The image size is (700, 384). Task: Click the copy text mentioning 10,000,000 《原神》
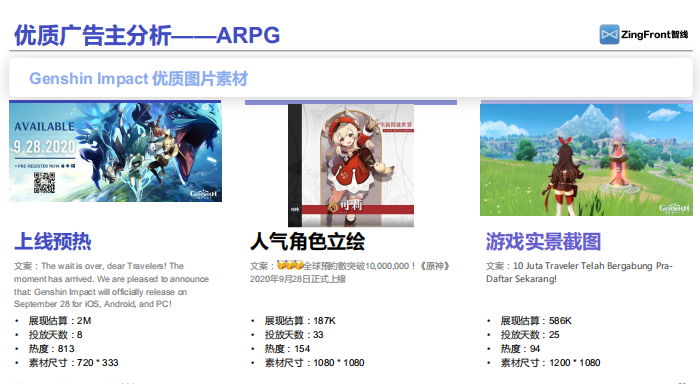tap(350, 272)
